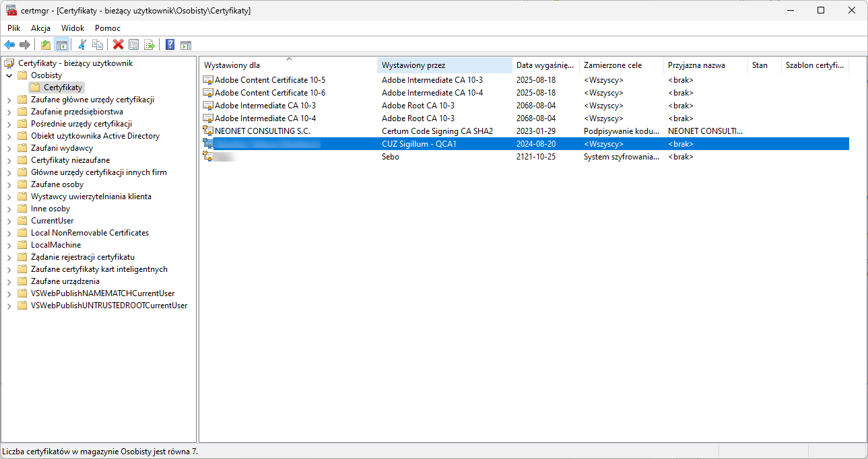The height and width of the screenshot is (459, 868).
Task: Select the Adobe Content Certificate 10-5 row
Action: coord(269,80)
